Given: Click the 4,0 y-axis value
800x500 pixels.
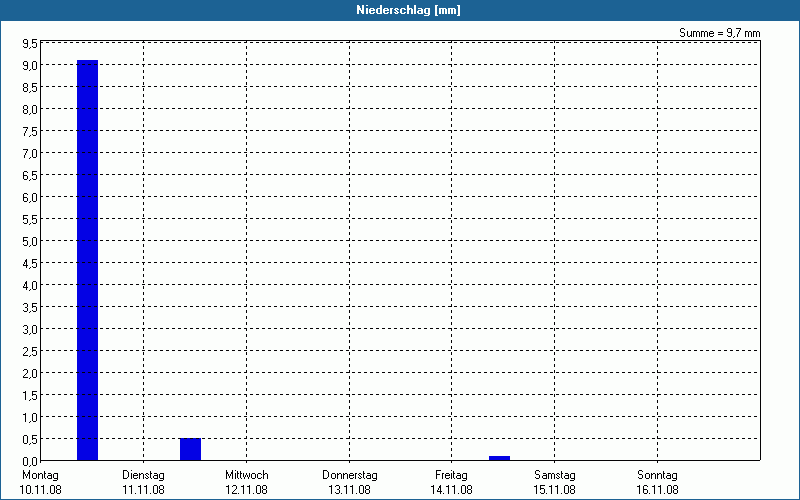Looking at the screenshot, I should point(30,286).
